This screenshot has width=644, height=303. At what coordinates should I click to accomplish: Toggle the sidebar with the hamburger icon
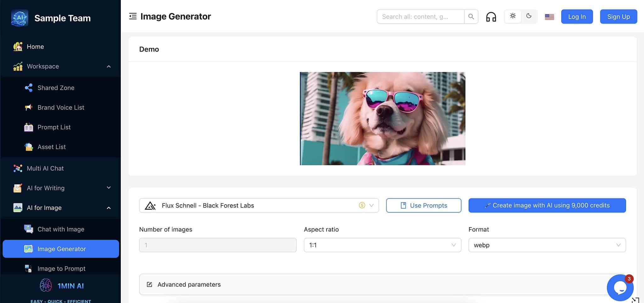[x=133, y=16]
